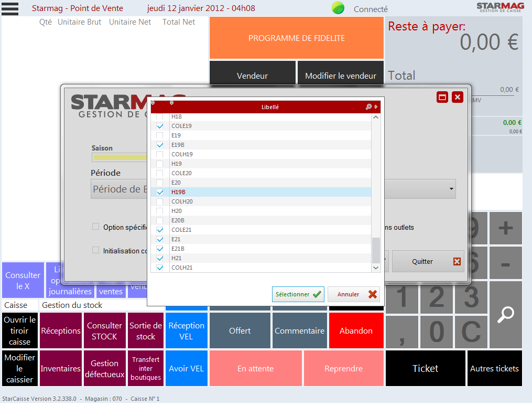This screenshot has width=532, height=406.
Task: Click the Saison selection field
Action: coord(120,157)
